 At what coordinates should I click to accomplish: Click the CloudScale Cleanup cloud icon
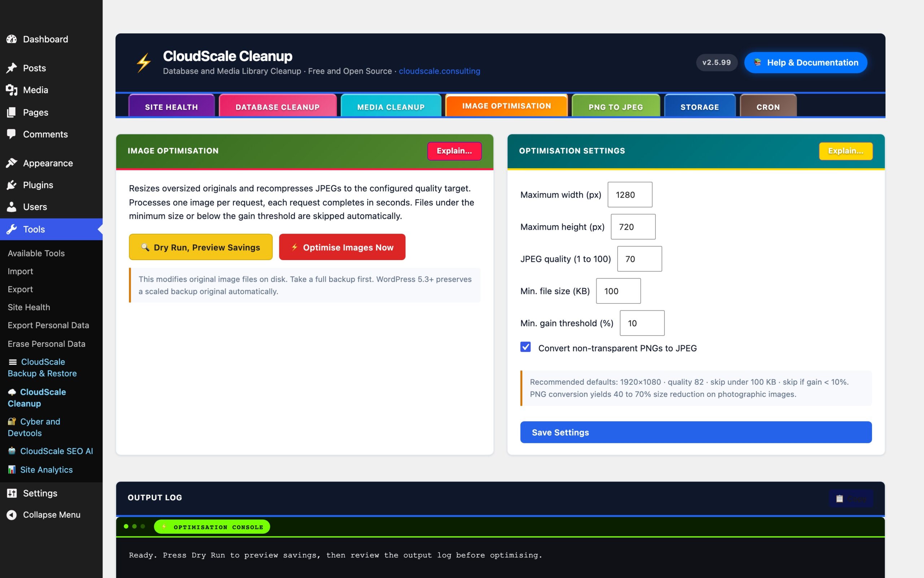click(x=12, y=392)
